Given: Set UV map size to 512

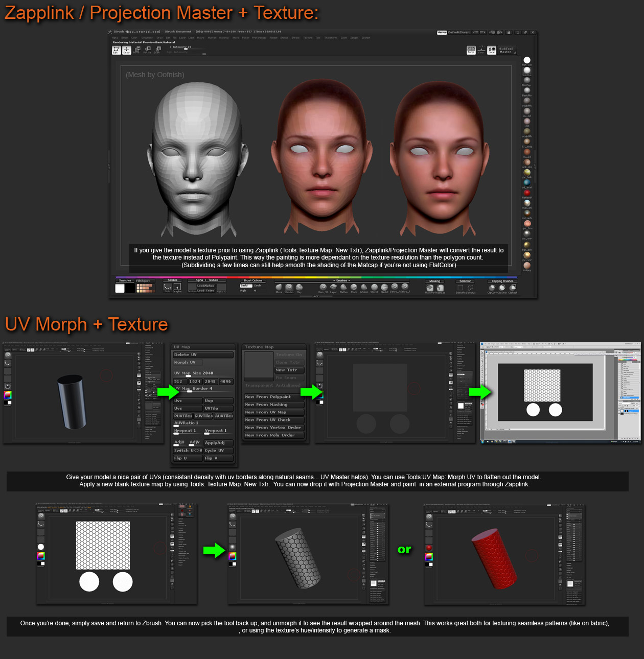Looking at the screenshot, I should [180, 382].
